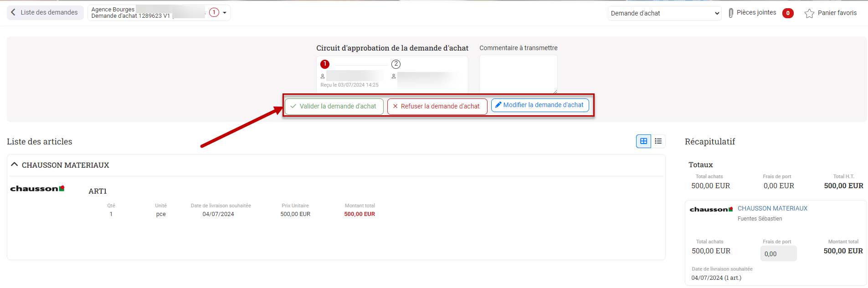Viewport: 868px width, 288px height.
Task: Click the chausson logo in article list
Action: click(37, 189)
